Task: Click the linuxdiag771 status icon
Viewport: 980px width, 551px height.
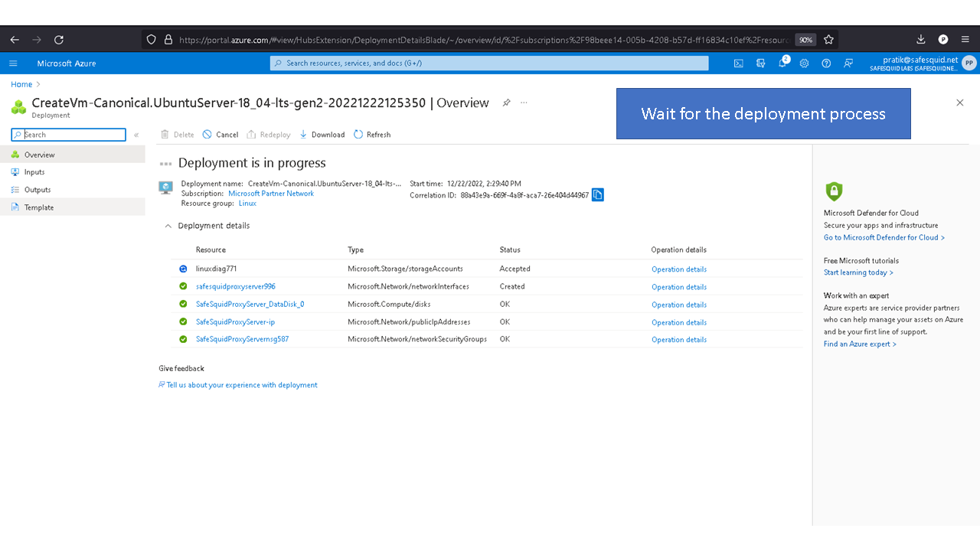Action: [183, 269]
